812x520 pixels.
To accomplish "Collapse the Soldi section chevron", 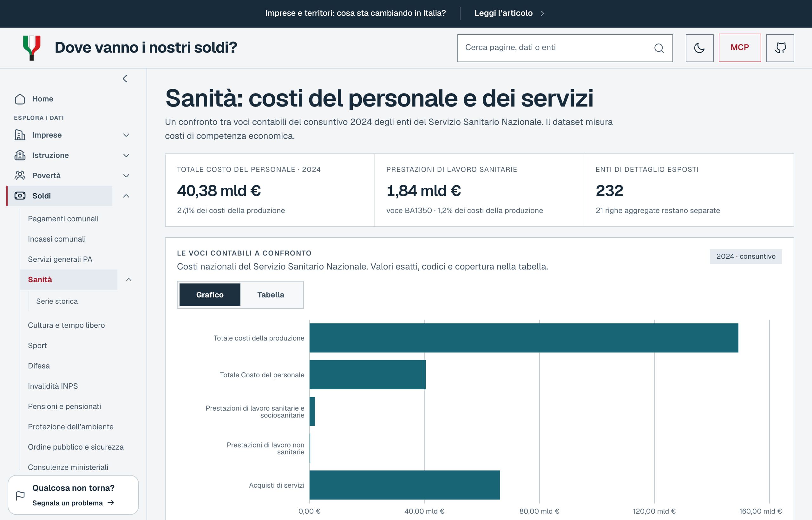I will [126, 196].
